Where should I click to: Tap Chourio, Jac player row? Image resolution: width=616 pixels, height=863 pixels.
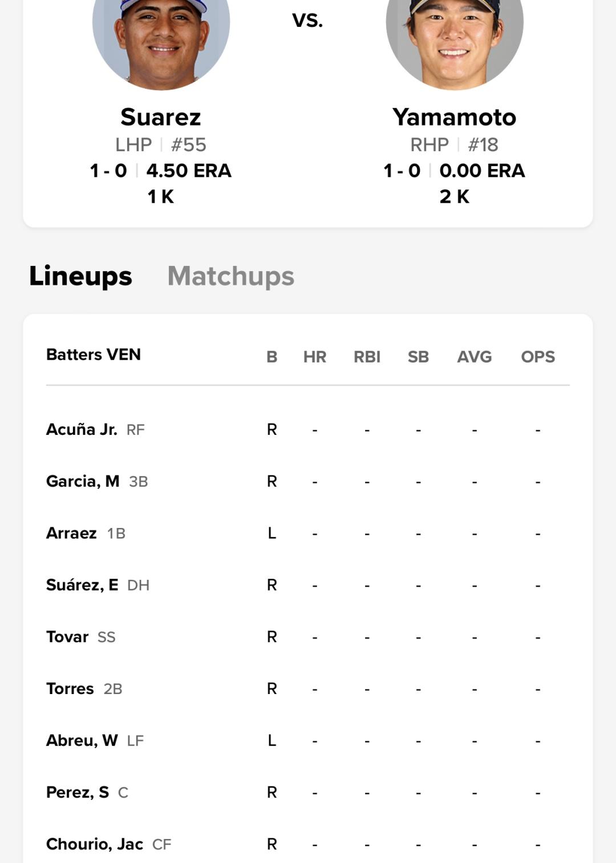95,844
